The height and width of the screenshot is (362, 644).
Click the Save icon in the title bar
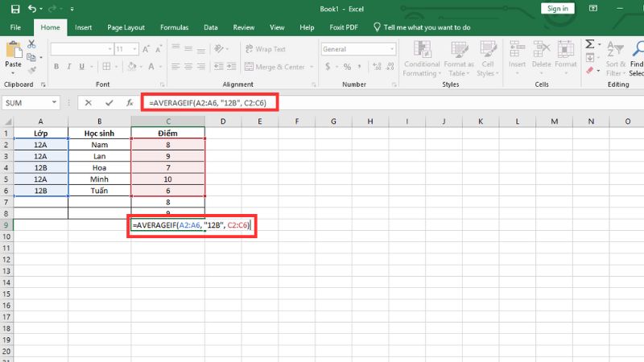15,9
